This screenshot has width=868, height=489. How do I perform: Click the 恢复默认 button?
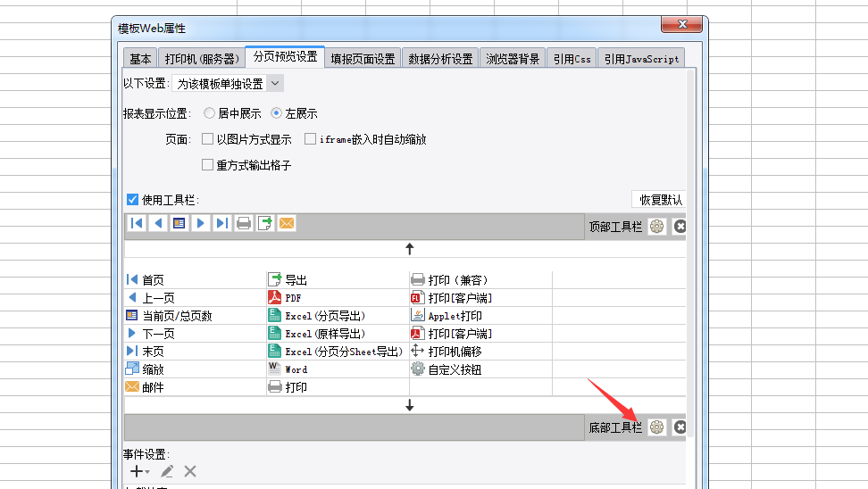659,200
